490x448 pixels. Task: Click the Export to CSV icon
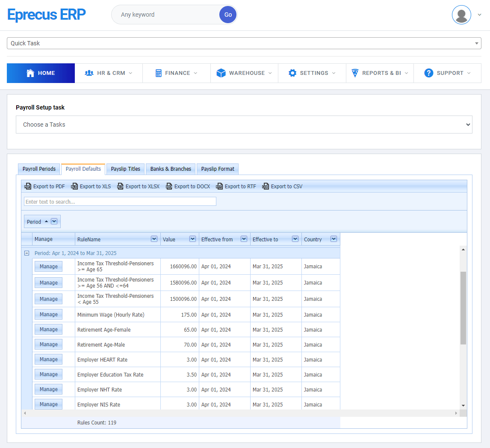tap(265, 186)
